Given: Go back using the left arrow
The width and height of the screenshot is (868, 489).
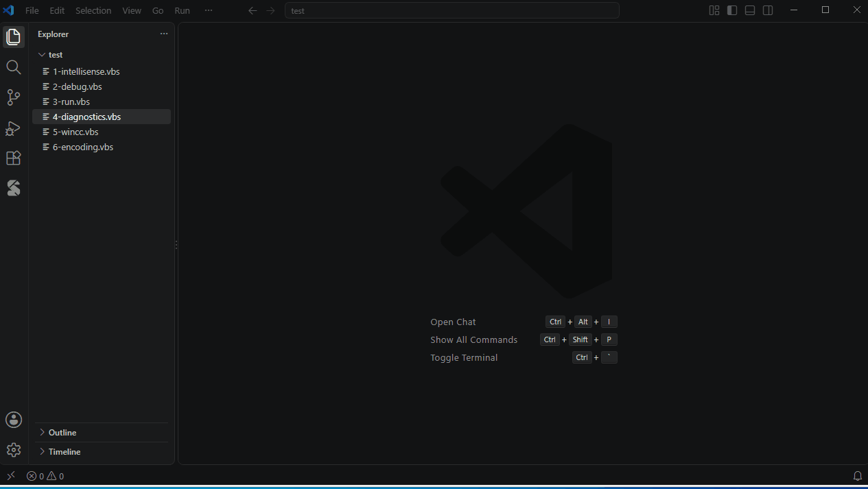Looking at the screenshot, I should 253,10.
